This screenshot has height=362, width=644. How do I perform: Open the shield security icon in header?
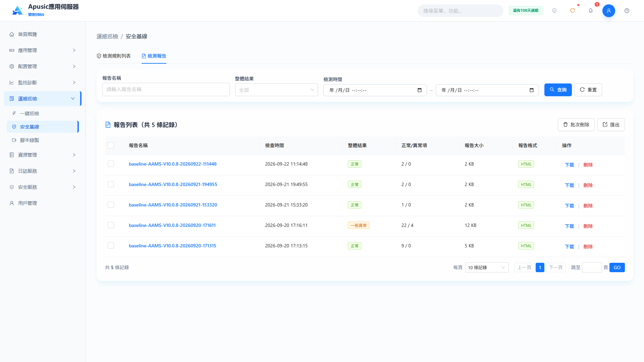tap(554, 11)
